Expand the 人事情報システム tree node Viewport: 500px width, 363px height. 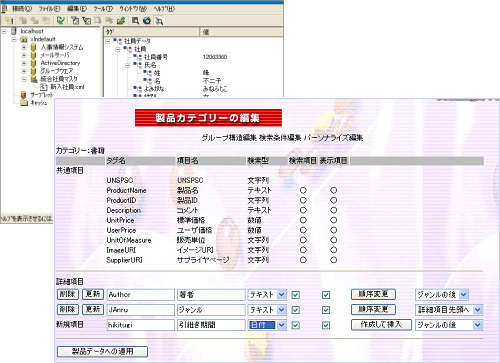coord(24,47)
